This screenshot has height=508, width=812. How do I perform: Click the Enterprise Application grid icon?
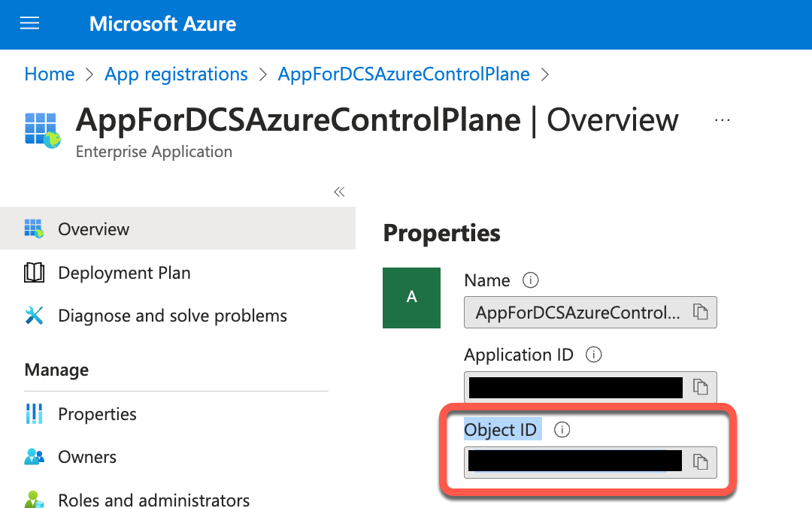42,130
